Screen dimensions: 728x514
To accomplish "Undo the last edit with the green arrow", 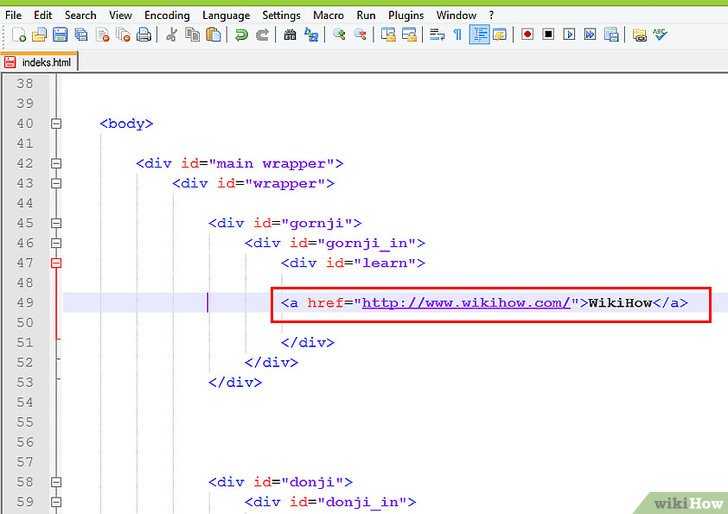I will (241, 35).
